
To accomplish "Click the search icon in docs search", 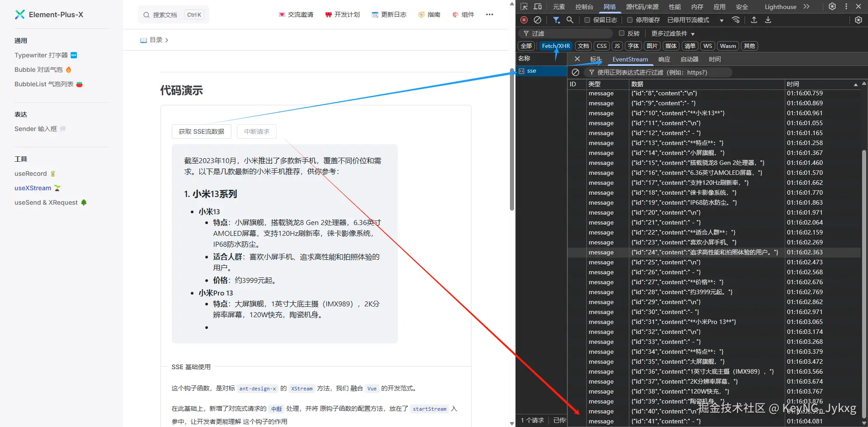I will [x=146, y=15].
